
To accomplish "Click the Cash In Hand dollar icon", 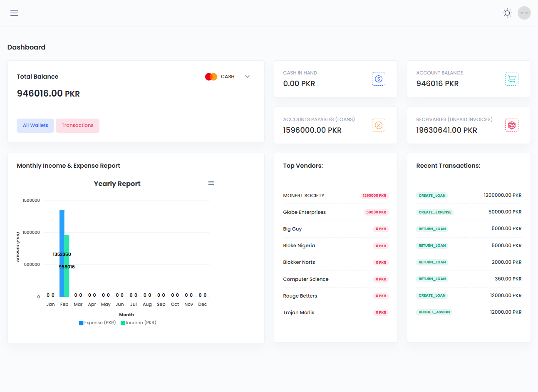I will [x=379, y=79].
